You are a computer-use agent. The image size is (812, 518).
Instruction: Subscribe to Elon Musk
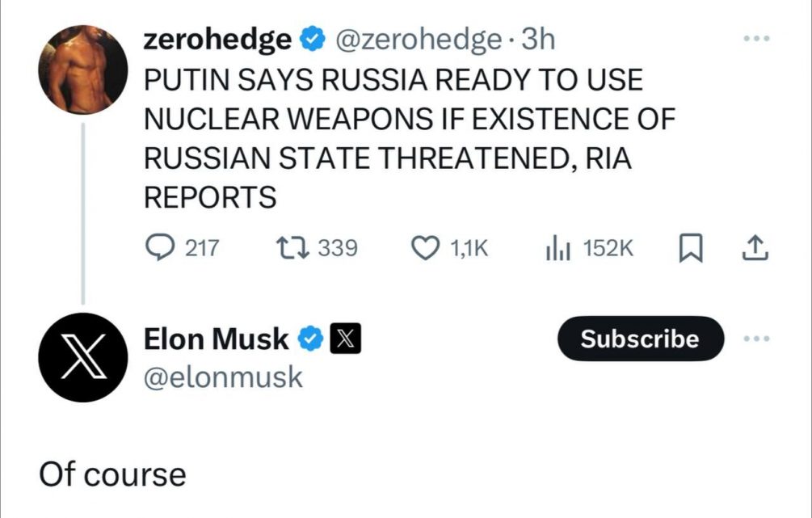[x=639, y=339]
